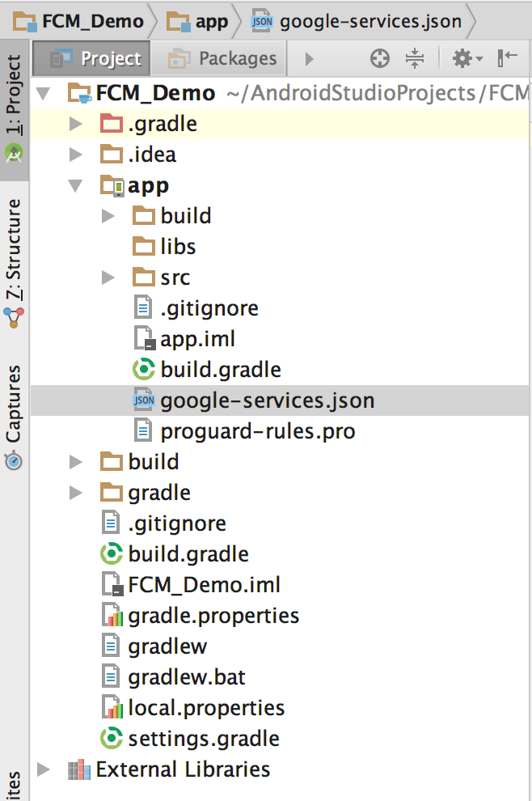Collapse the app module folder
The width and height of the screenshot is (532, 801).
(x=75, y=185)
